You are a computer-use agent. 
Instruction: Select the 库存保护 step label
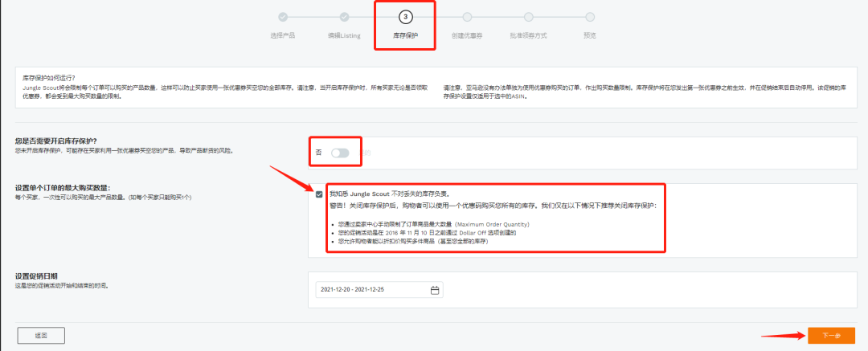point(405,35)
